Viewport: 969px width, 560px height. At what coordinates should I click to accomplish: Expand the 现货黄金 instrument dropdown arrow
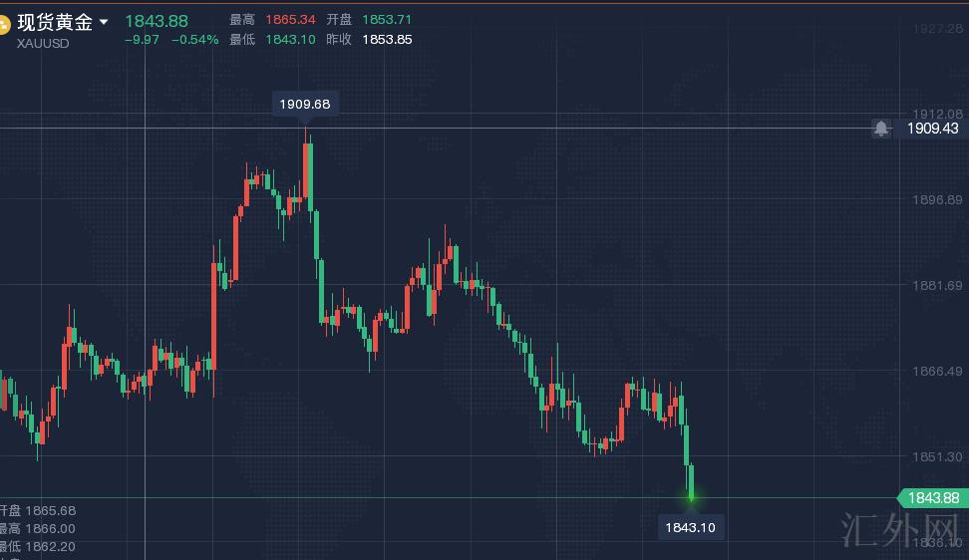coord(104,22)
